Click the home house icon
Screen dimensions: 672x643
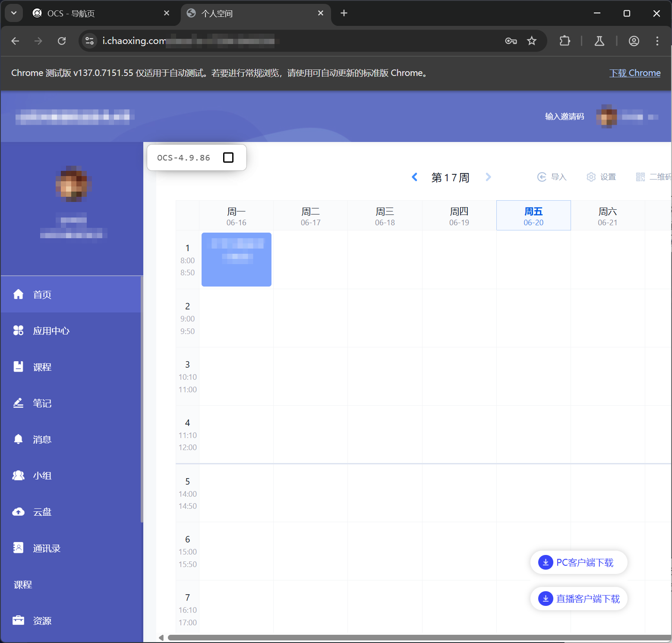pos(18,294)
